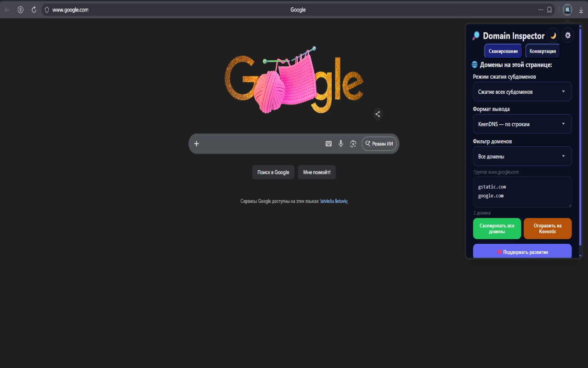
Task: Switch to the 'Конвертация' tab
Action: [543, 51]
